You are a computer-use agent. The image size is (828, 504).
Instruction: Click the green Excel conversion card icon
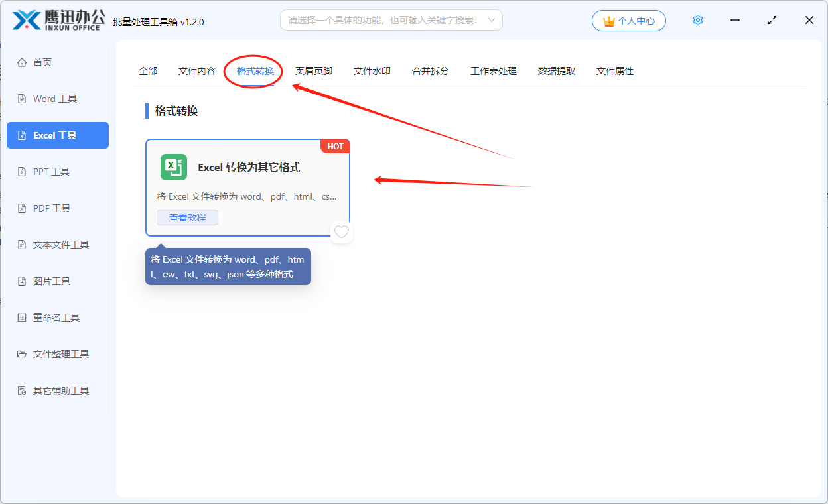tap(174, 167)
